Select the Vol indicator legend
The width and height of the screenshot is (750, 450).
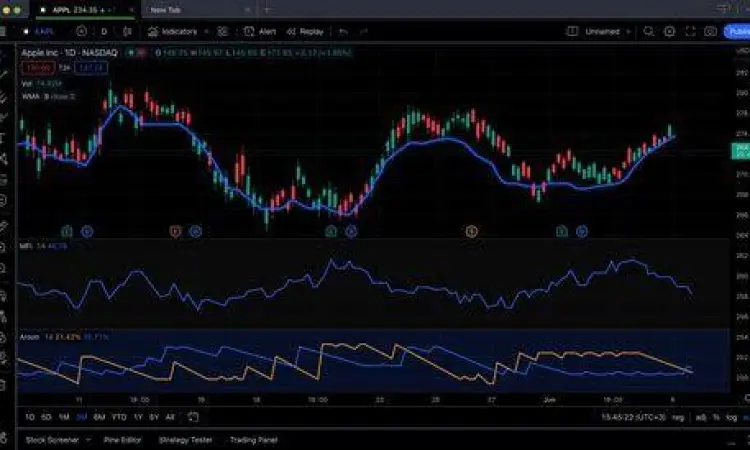coord(42,83)
